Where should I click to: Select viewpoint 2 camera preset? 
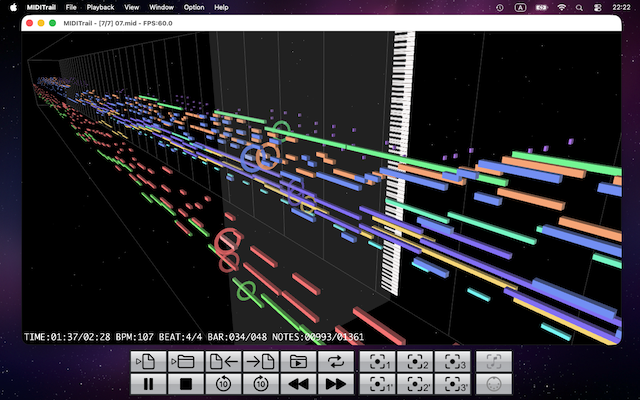tap(415, 361)
